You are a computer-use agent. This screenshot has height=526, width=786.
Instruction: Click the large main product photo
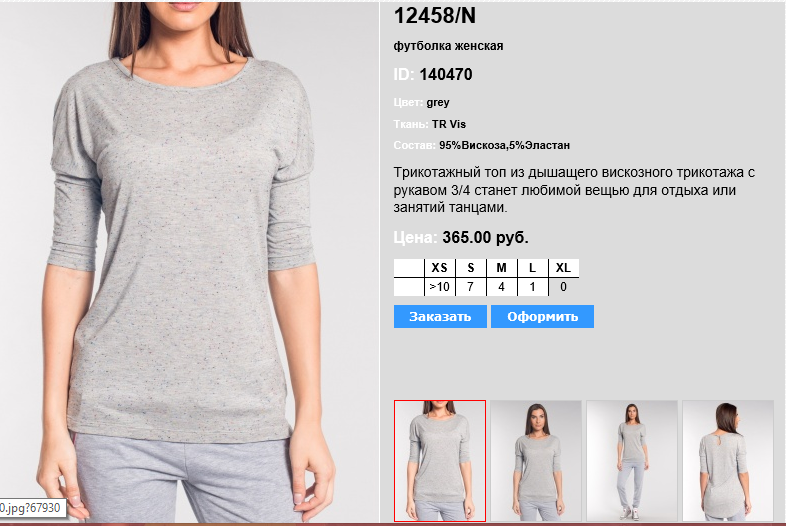tap(189, 262)
